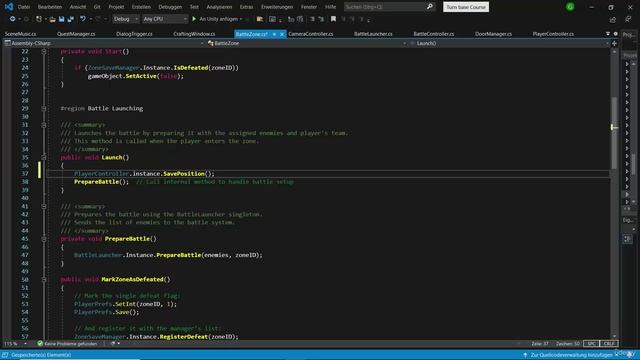The width and height of the screenshot is (640, 360).
Task: Click Zur Quellcodeverwaltung hinzufügen in status bar
Action: click(x=571, y=355)
